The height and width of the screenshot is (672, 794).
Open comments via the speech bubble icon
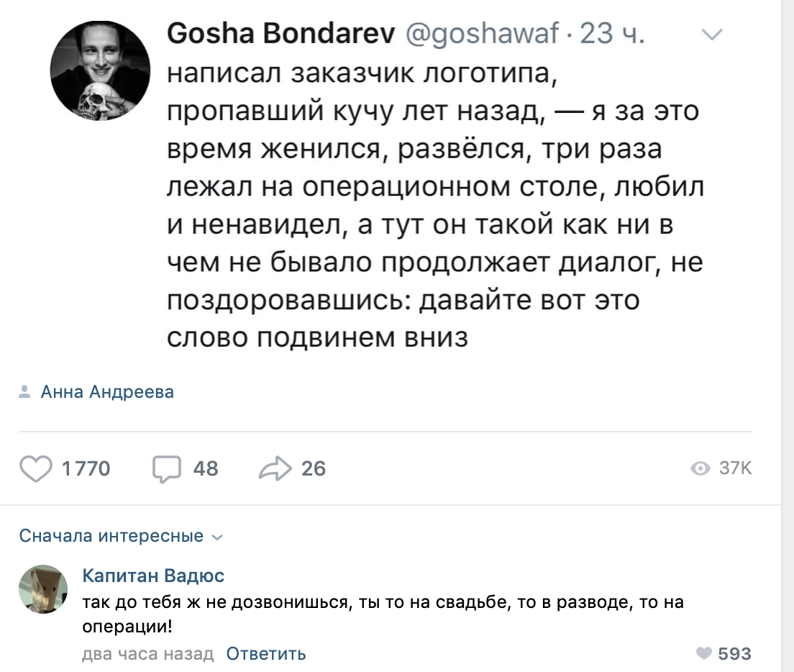pyautogui.click(x=166, y=469)
